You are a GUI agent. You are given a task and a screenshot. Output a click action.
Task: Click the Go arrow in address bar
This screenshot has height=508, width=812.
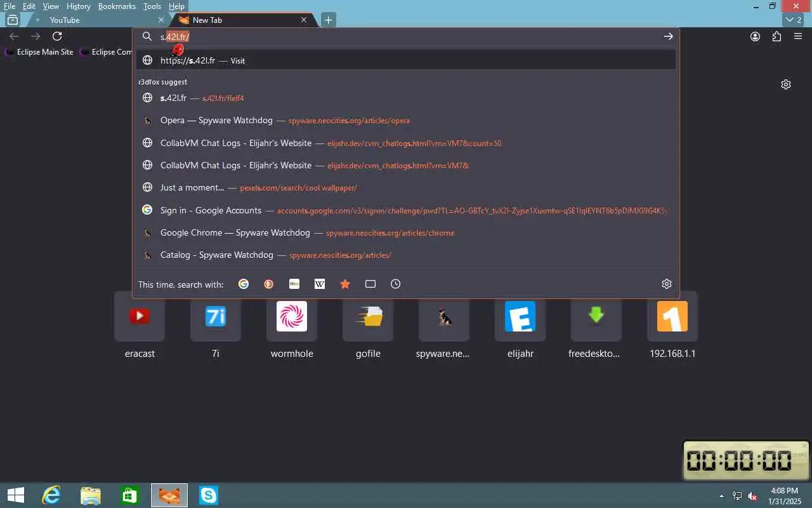coord(668,36)
